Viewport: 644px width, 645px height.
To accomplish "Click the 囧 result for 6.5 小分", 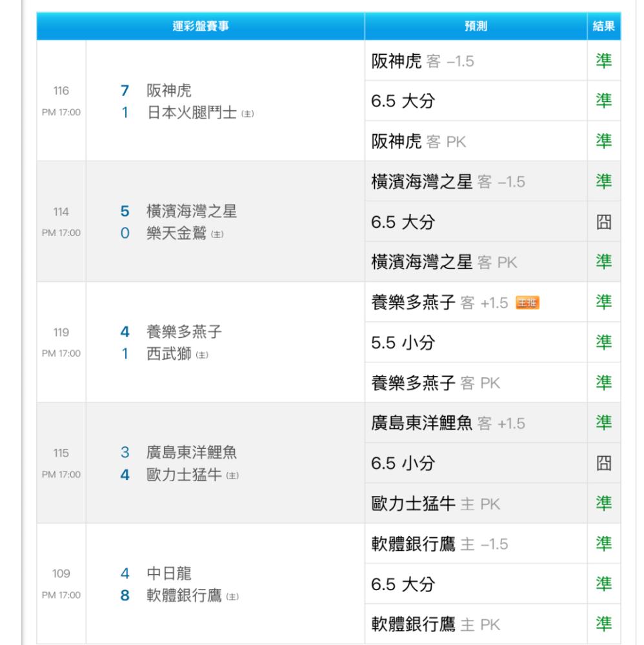I will 604,463.
